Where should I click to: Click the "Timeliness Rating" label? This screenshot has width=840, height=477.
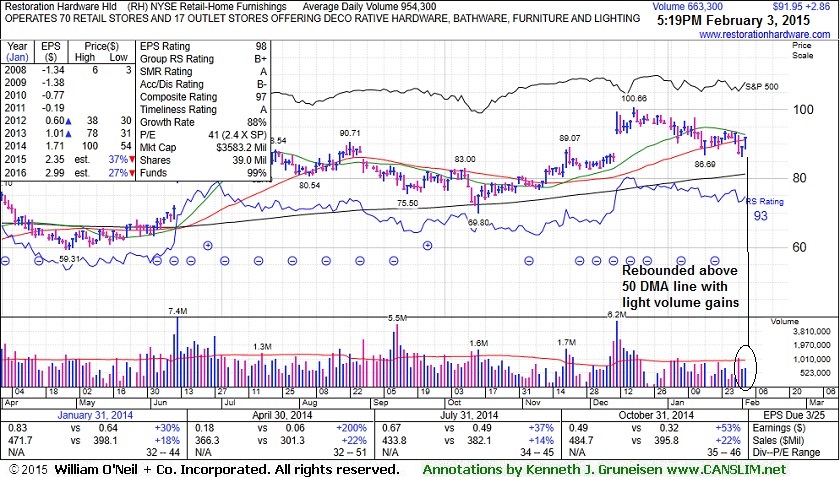[178, 109]
